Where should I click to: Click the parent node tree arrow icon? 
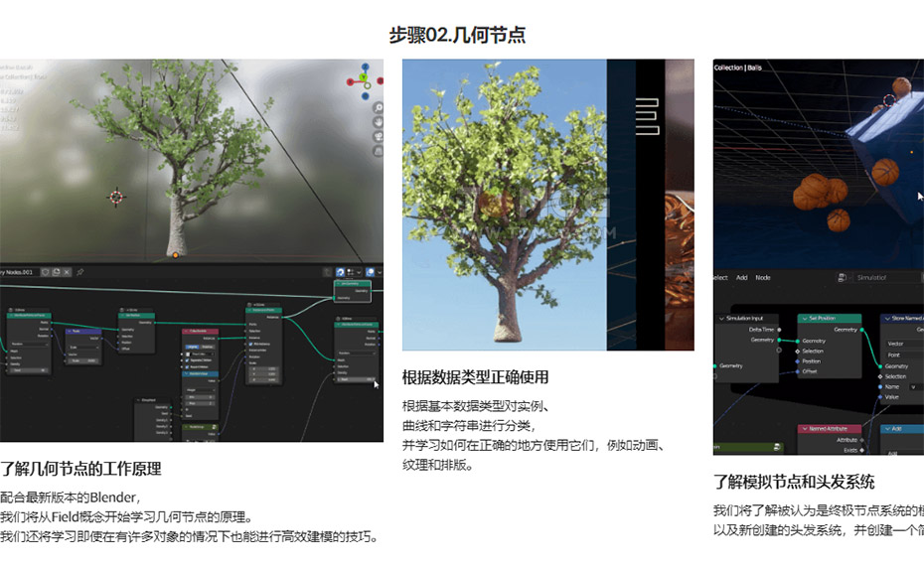327,272
